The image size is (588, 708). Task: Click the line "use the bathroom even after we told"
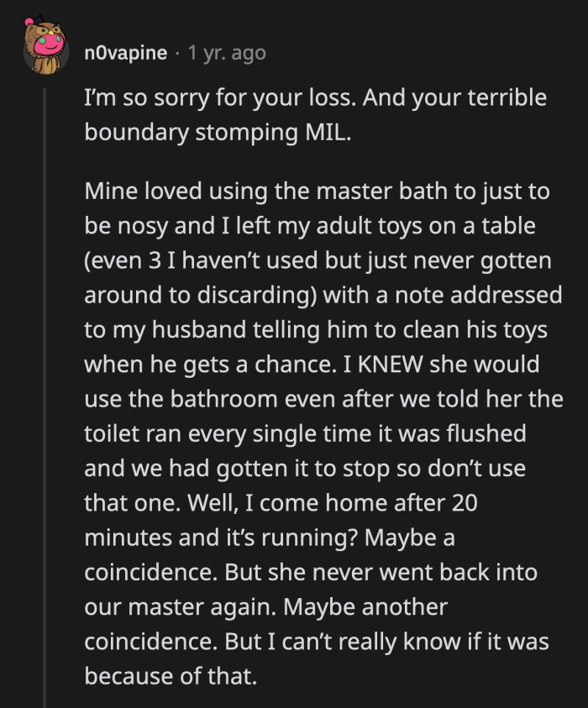(x=323, y=399)
